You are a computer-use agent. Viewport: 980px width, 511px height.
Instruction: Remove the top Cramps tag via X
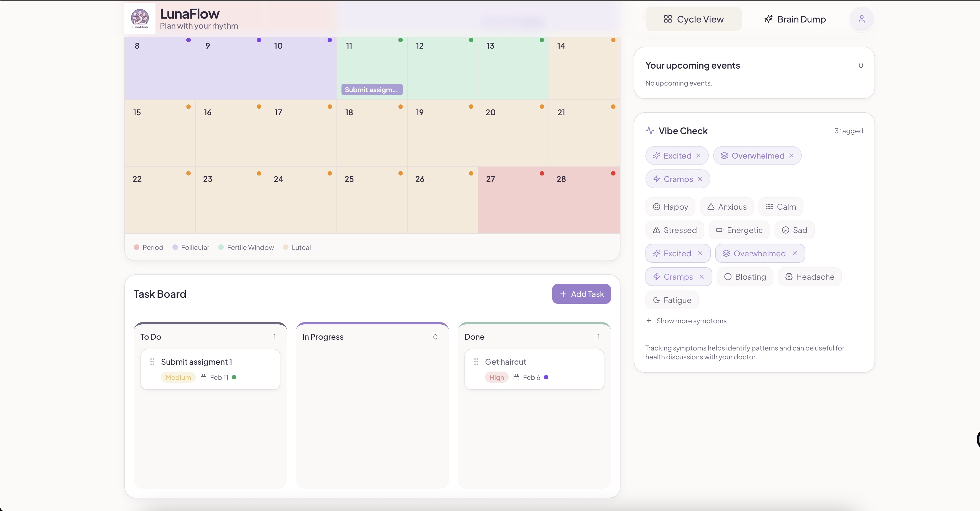tap(700, 179)
